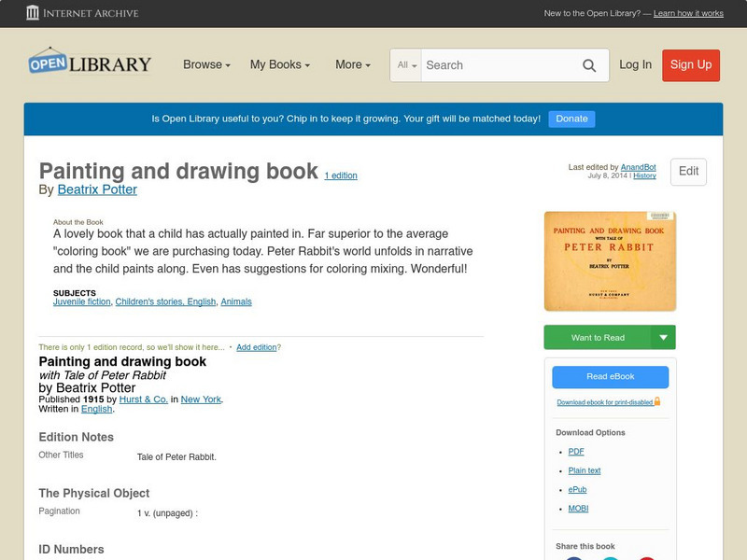
Task: Click the Donate button
Action: (571, 119)
